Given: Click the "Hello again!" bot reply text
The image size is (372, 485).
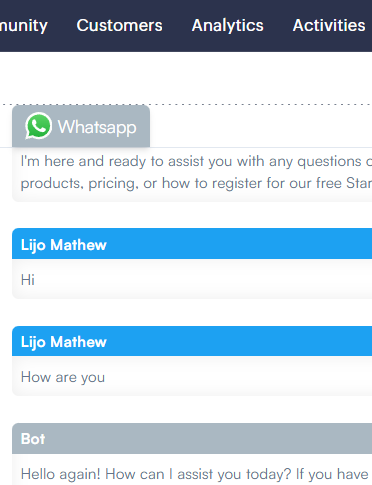Looking at the screenshot, I should coord(196,474).
